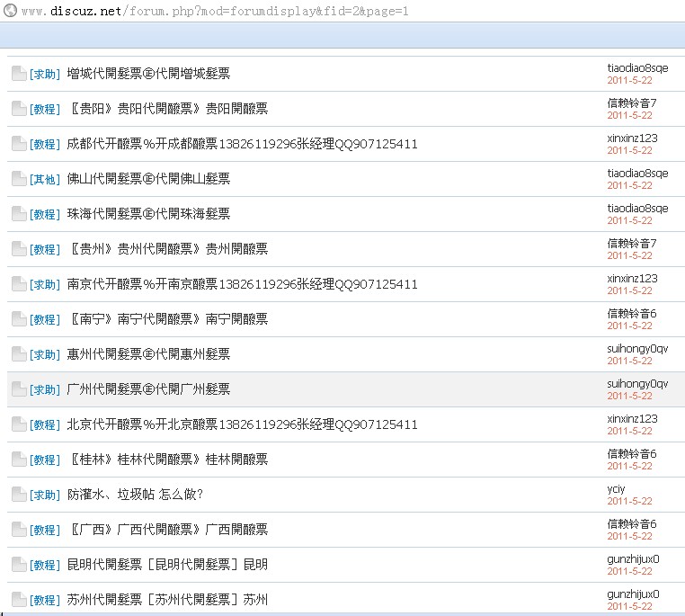Image resolution: width=685 pixels, height=616 pixels.
Task: Open the 〖广西〗 thread title
Action: [168, 530]
